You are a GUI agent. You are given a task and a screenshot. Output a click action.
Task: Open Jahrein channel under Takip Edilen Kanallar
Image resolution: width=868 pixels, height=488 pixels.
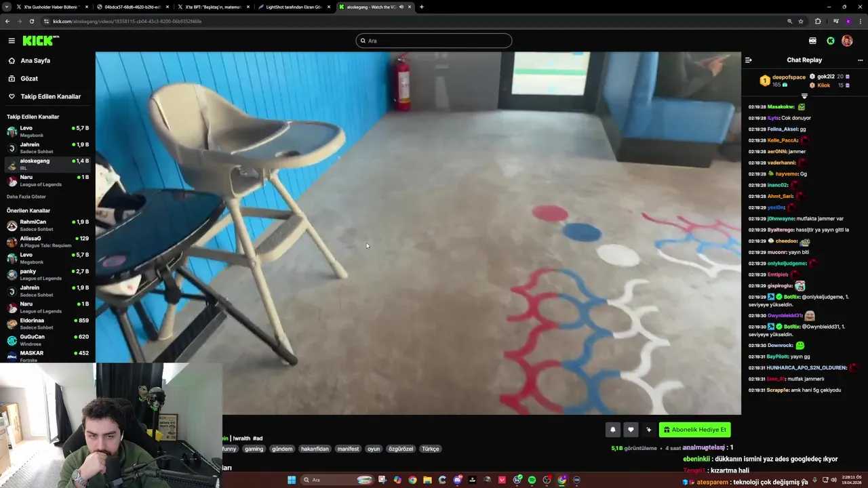[47, 148]
